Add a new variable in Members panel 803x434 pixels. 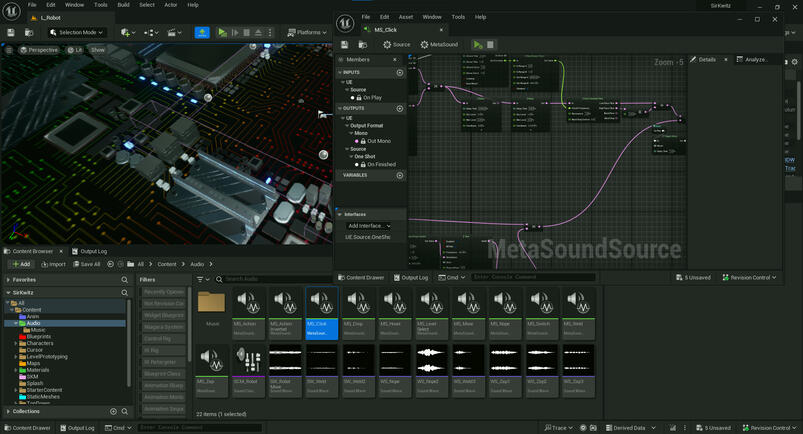[x=399, y=175]
